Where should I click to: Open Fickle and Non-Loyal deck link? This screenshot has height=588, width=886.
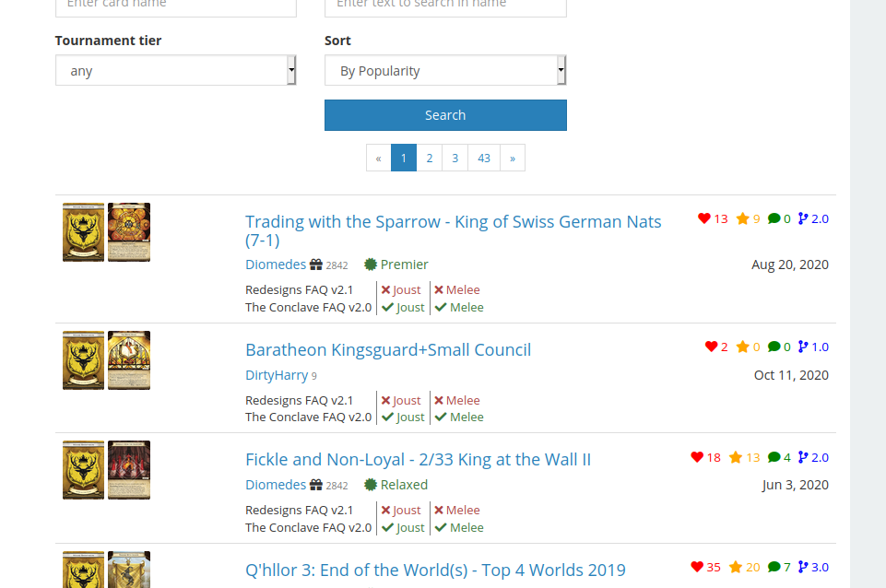click(x=419, y=459)
